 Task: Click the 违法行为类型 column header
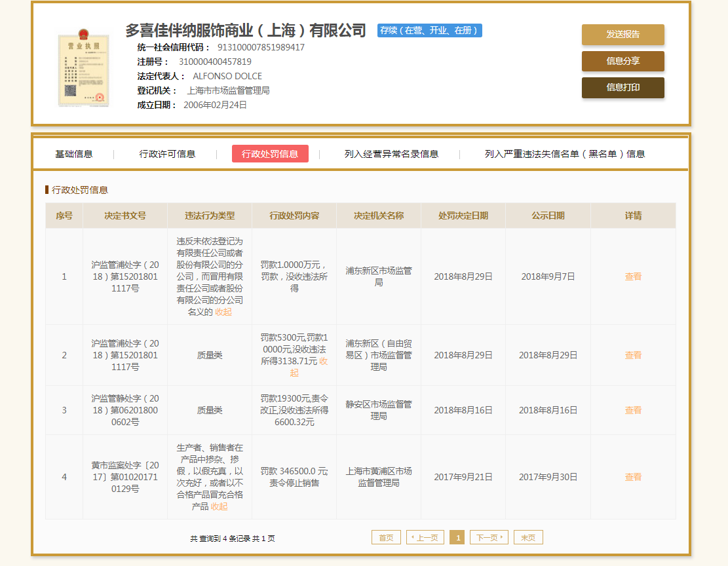pyautogui.click(x=210, y=216)
